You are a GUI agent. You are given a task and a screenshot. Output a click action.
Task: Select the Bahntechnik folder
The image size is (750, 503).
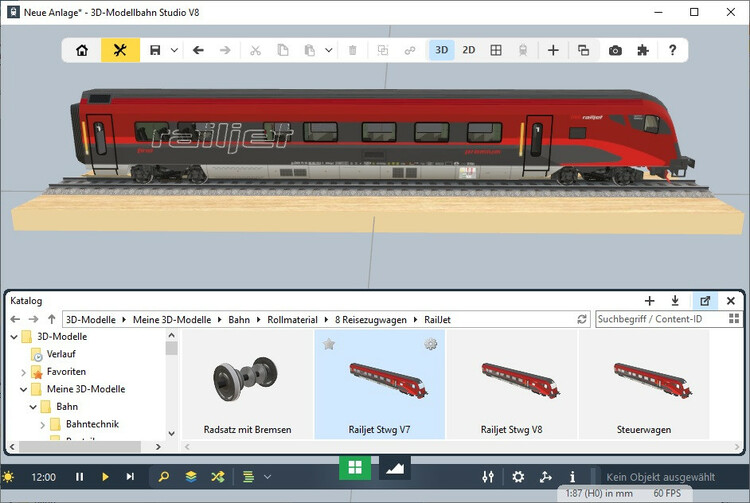tap(92, 424)
